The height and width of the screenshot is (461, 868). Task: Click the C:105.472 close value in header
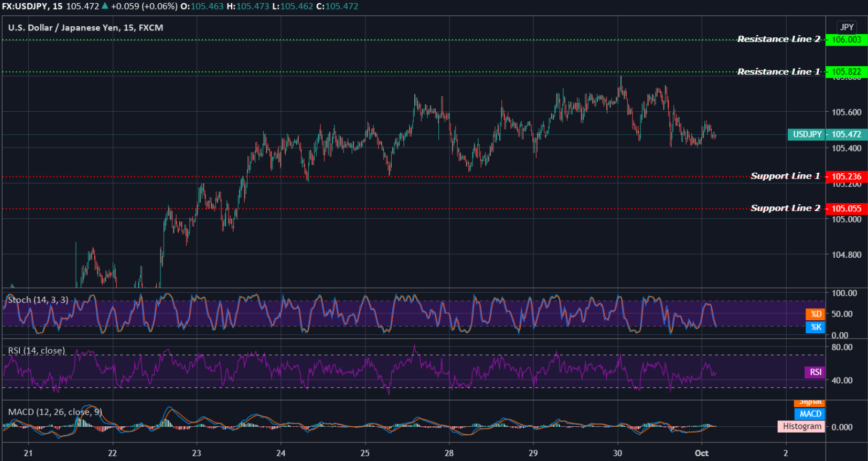click(337, 6)
